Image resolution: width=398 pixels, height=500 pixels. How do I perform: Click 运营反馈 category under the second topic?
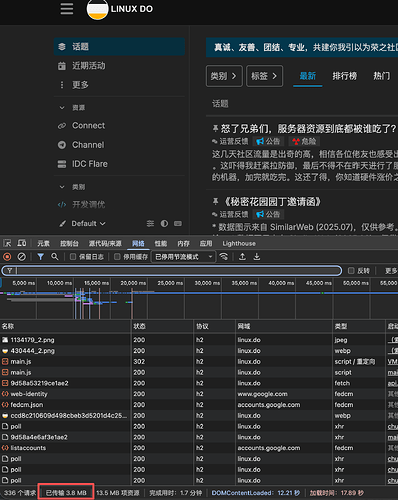click(234, 214)
